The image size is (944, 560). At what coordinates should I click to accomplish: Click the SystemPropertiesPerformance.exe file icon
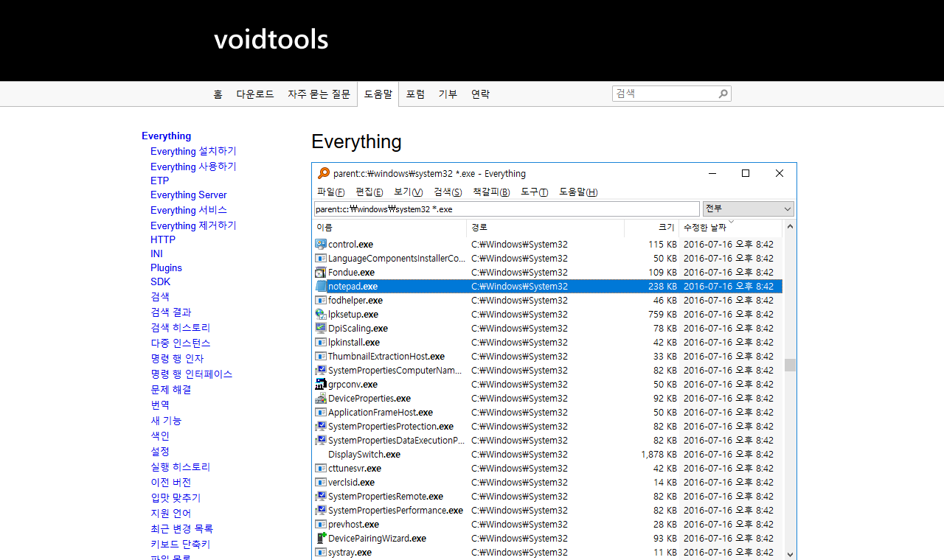tap(321, 510)
